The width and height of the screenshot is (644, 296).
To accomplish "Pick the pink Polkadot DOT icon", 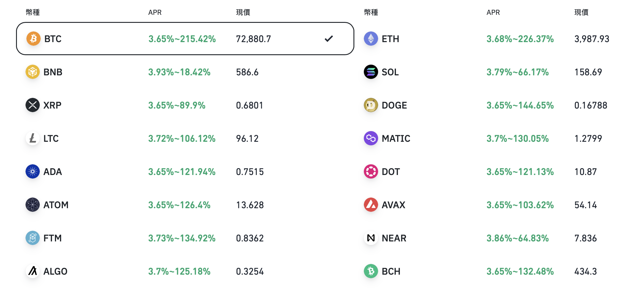I will pos(371,171).
